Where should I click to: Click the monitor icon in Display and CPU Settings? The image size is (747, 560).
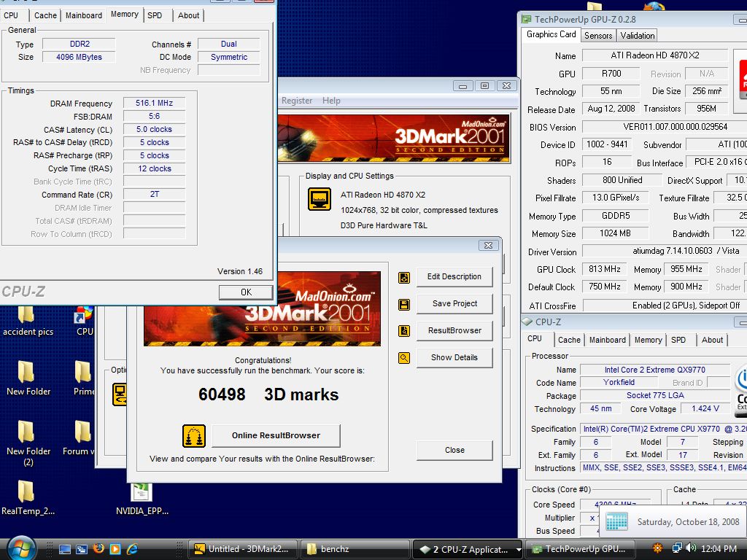point(320,199)
